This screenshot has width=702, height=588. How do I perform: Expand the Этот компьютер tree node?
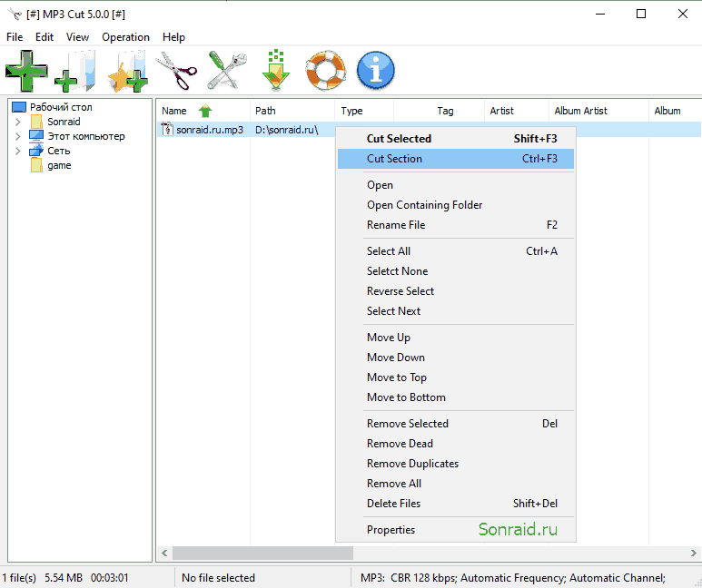pyautogui.click(x=18, y=136)
